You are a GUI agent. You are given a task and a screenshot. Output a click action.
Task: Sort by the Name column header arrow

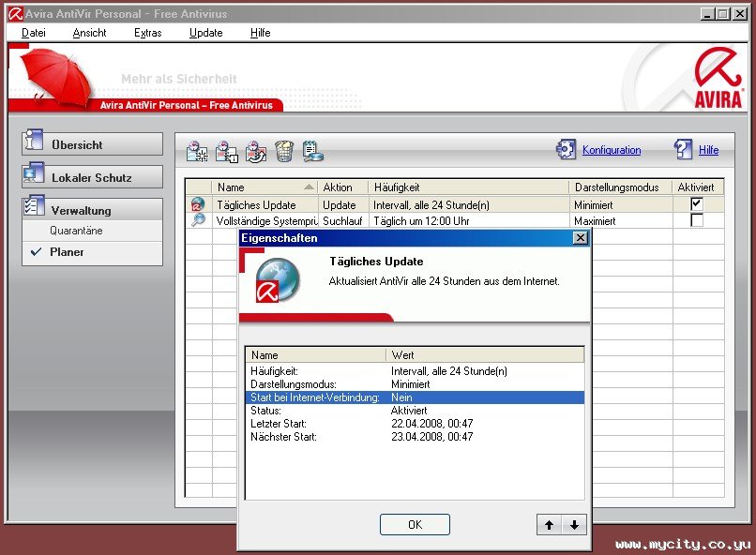(309, 187)
